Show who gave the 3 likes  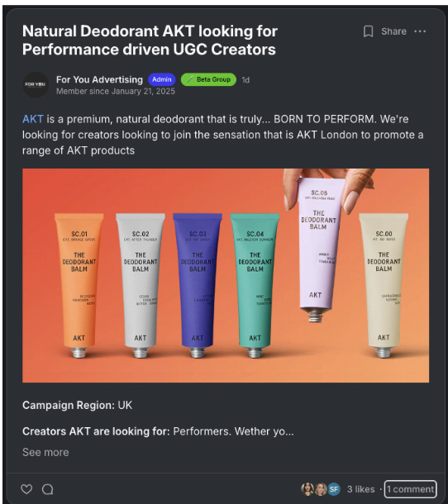coord(361,489)
